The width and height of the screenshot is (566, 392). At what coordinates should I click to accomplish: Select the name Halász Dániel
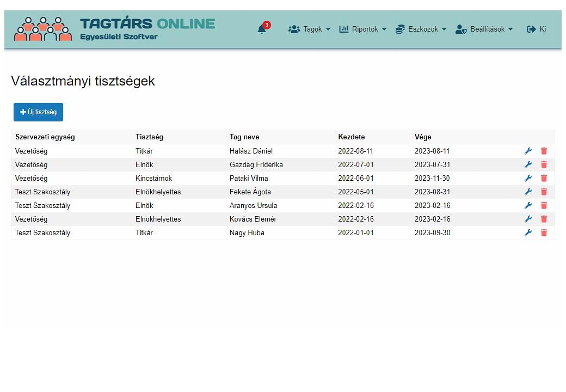pyautogui.click(x=251, y=151)
